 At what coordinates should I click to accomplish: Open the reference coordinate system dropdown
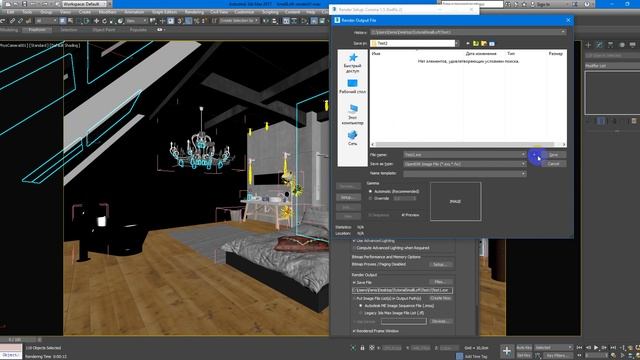[x=136, y=21]
